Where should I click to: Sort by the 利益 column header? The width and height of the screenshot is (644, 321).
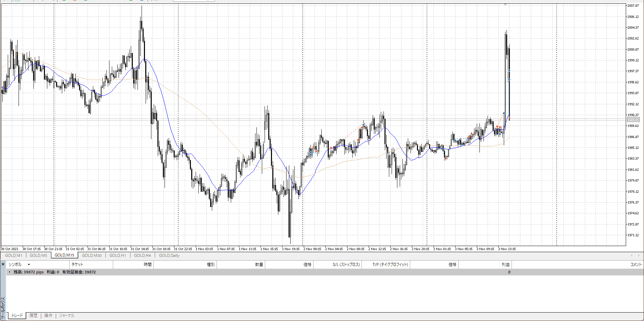[x=505, y=265]
